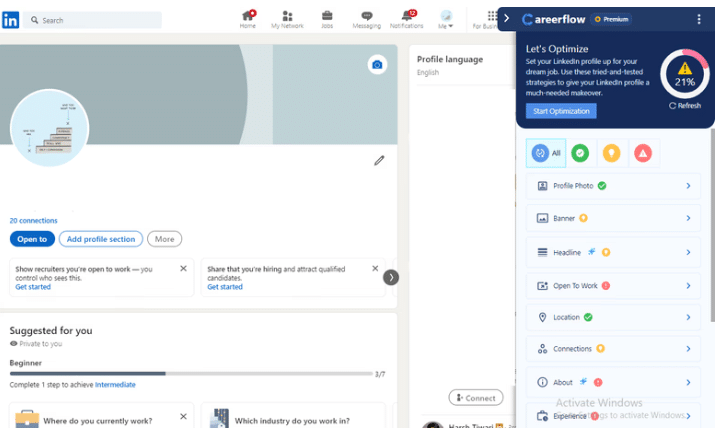Click in the LinkedIn Search field

click(x=93, y=20)
